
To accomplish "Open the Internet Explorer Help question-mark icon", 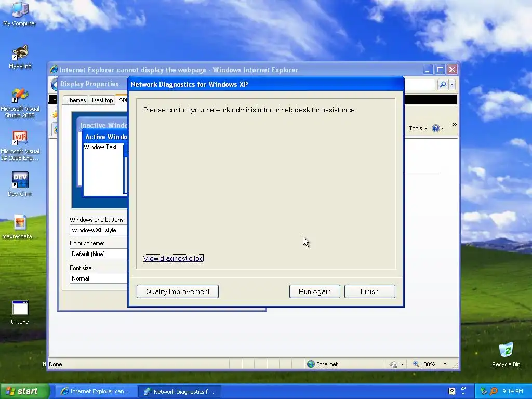I will (436, 128).
